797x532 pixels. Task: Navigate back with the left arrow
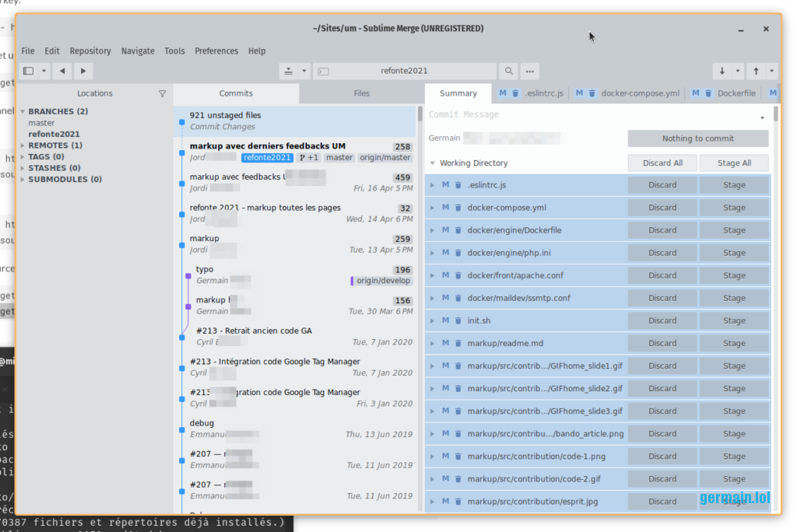coord(62,71)
